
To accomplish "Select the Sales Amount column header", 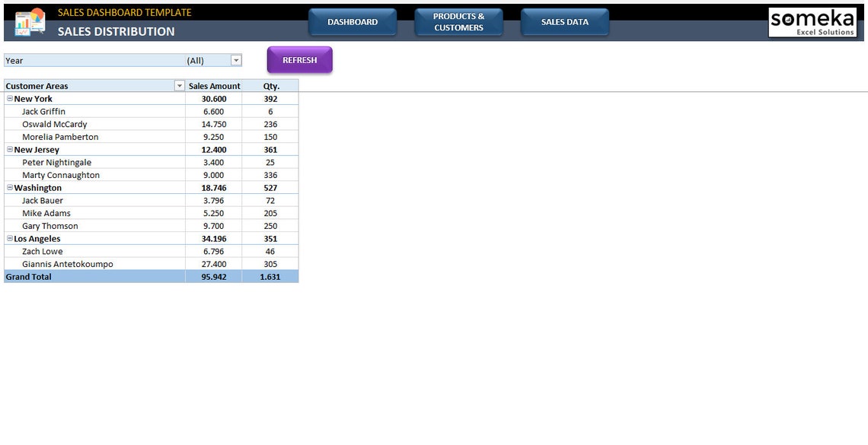I will coord(214,85).
